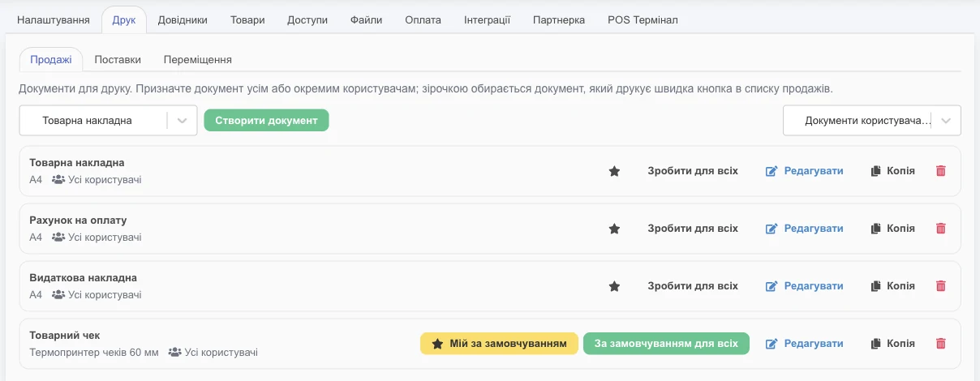Open the Файли tab

coord(367,19)
